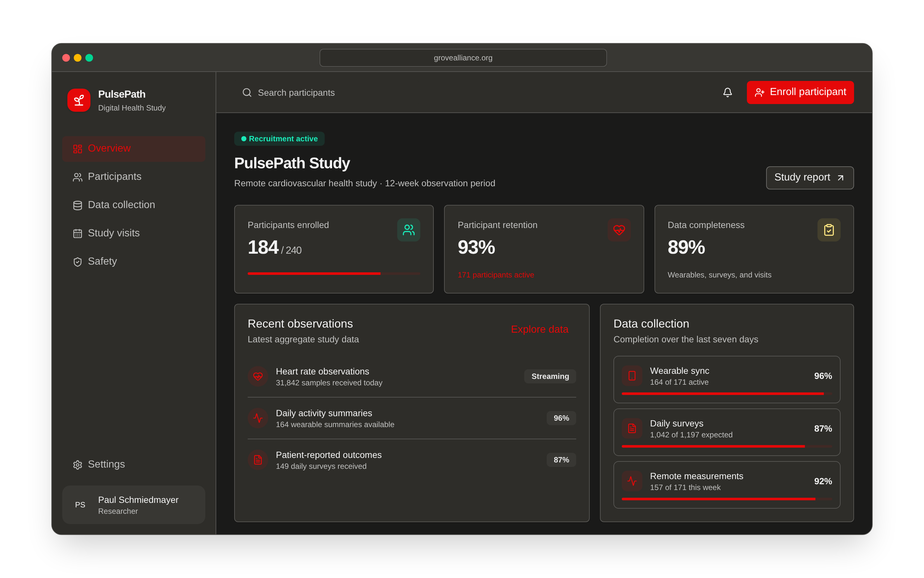
Task: Click the document icon beside Patient-reported outcomes
Action: 258,460
